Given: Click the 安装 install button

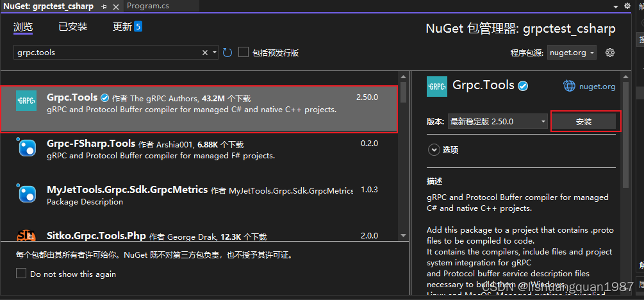Looking at the screenshot, I should [x=584, y=121].
